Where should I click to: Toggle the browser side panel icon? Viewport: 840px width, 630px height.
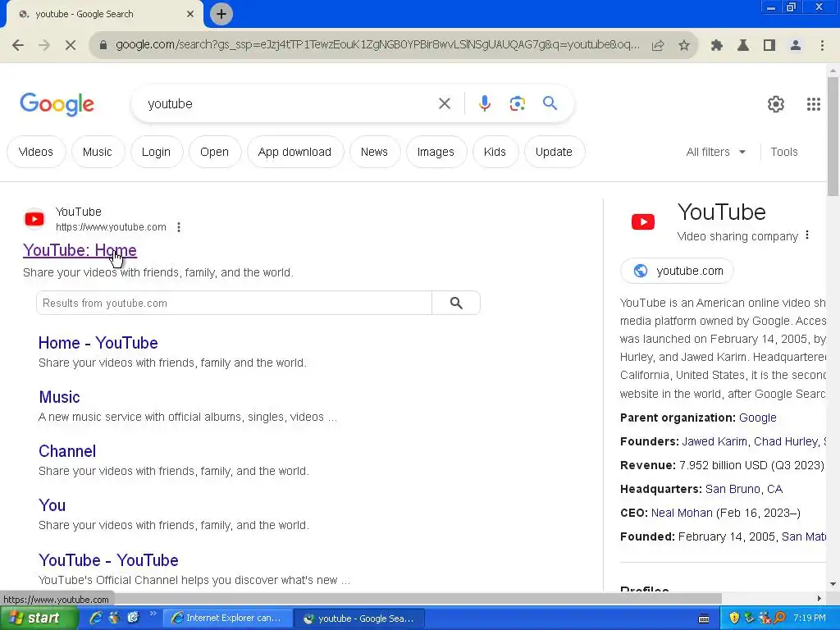click(x=769, y=45)
